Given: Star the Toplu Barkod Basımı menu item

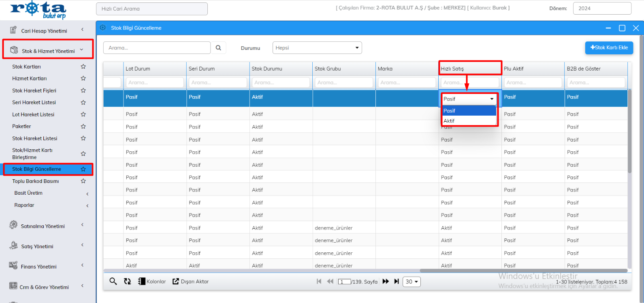Looking at the screenshot, I should (83, 181).
